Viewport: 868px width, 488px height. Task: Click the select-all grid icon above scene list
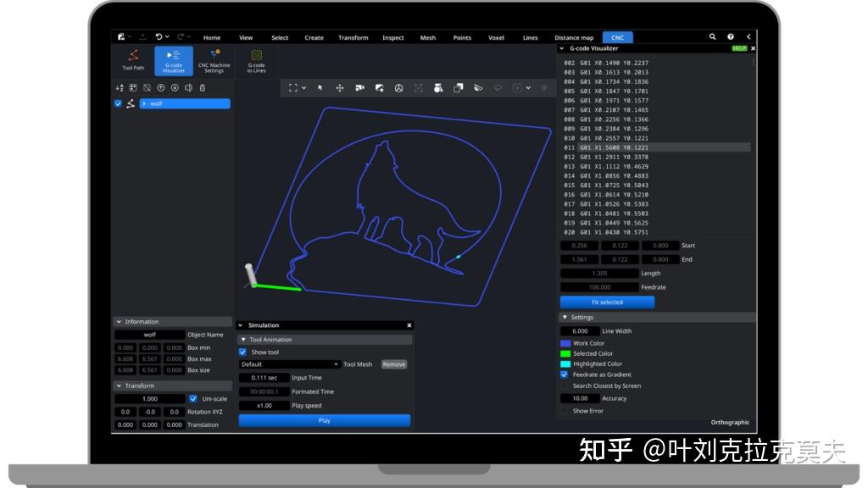coord(133,88)
